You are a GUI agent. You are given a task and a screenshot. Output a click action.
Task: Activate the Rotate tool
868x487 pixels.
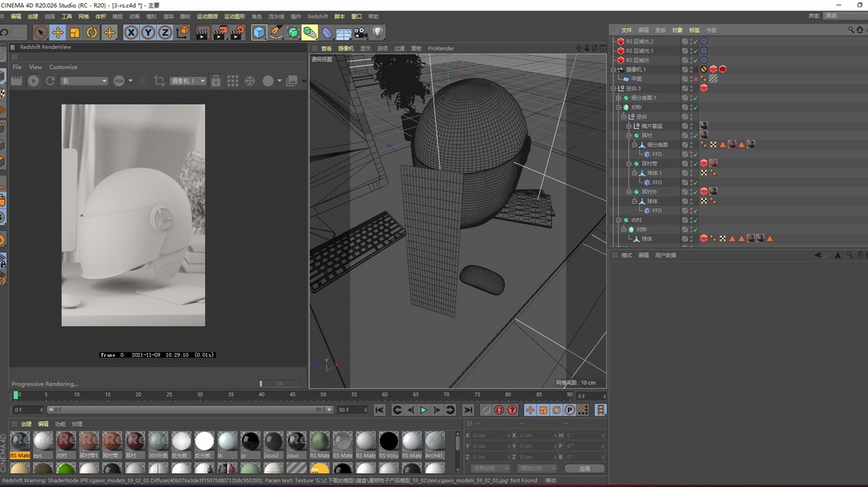tap(92, 32)
